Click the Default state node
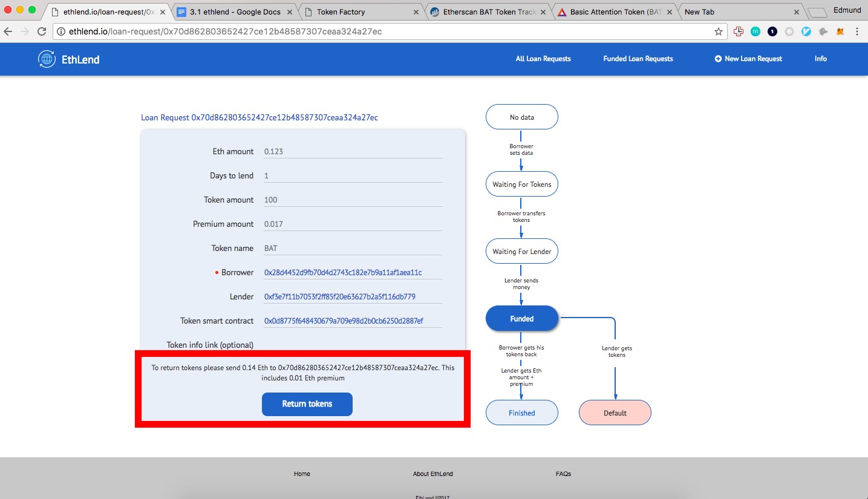The image size is (868, 499). click(615, 413)
